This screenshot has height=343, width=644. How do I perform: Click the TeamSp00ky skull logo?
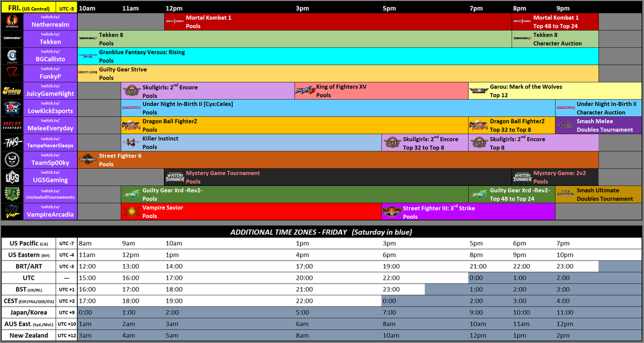coord(12,160)
